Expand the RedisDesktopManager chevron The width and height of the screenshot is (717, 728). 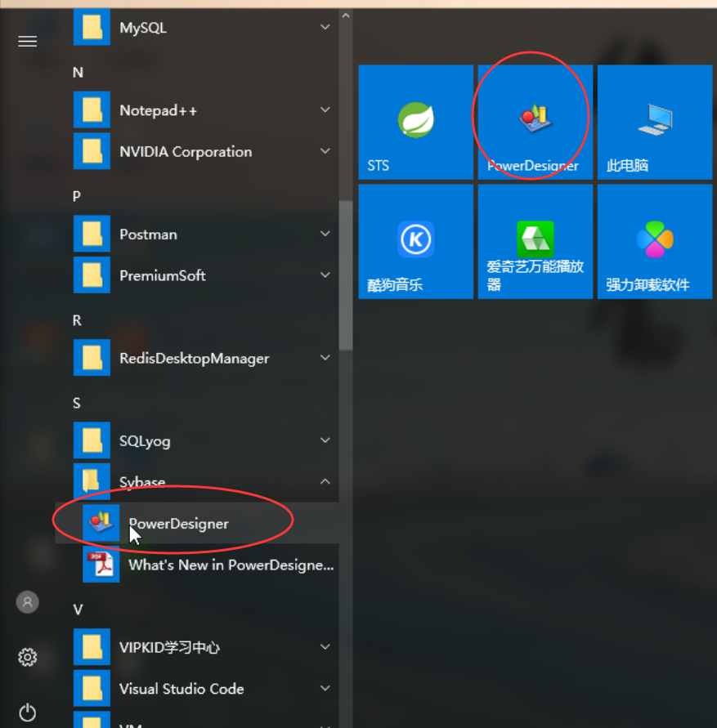click(325, 358)
